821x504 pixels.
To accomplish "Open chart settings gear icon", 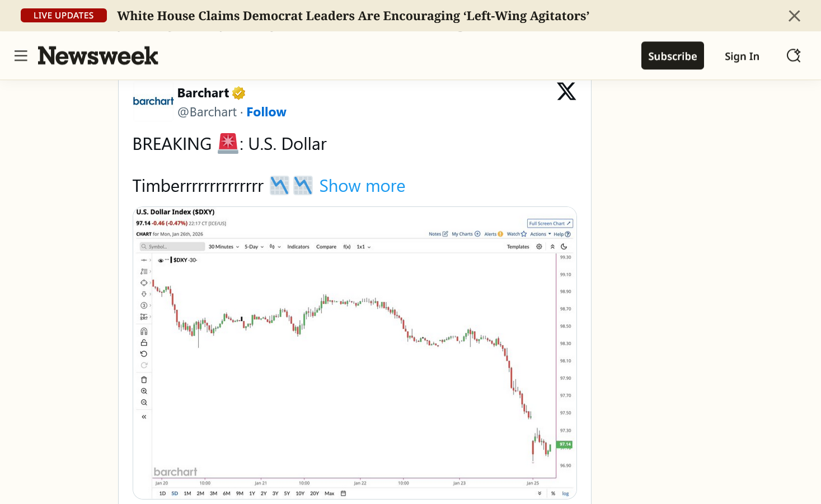I will (539, 247).
